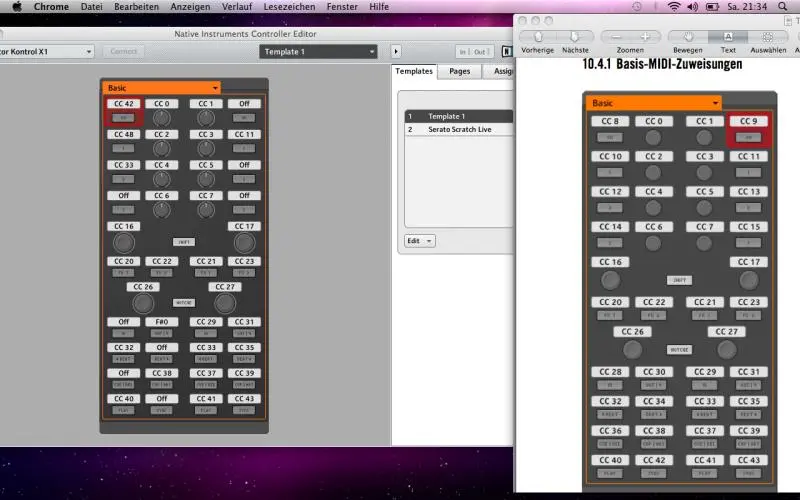Toggle the HOTCUE button in the editor
800x500 pixels.
(x=184, y=302)
